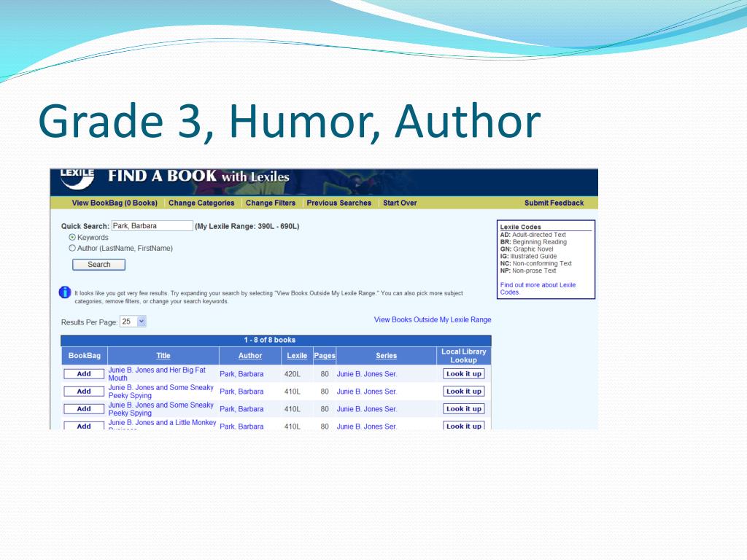747x560 pixels.
Task: Select the Author (LastName, FirstName) radio button
Action: pyautogui.click(x=72, y=248)
